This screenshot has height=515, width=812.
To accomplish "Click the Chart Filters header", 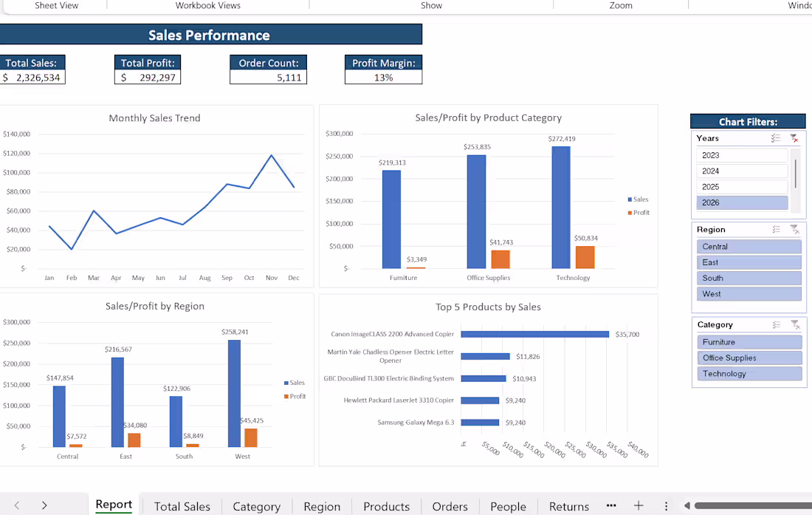I will (748, 122).
